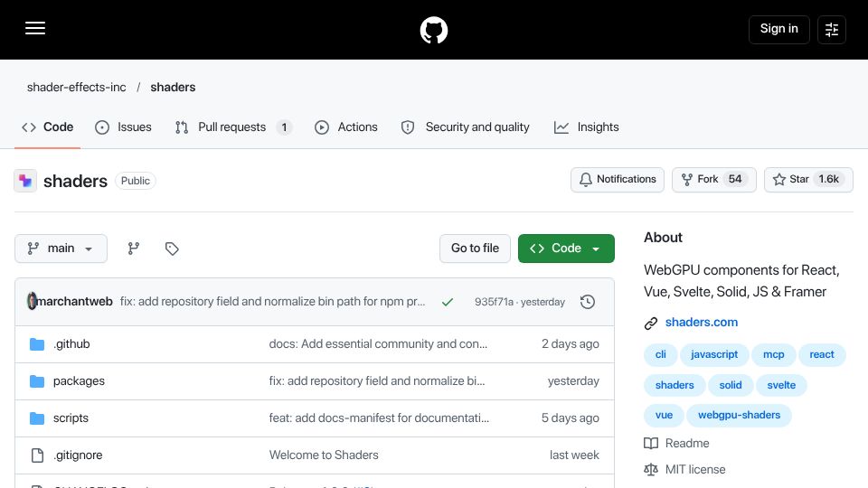Switch to the Code tab
868x488 pixels.
pyautogui.click(x=48, y=127)
